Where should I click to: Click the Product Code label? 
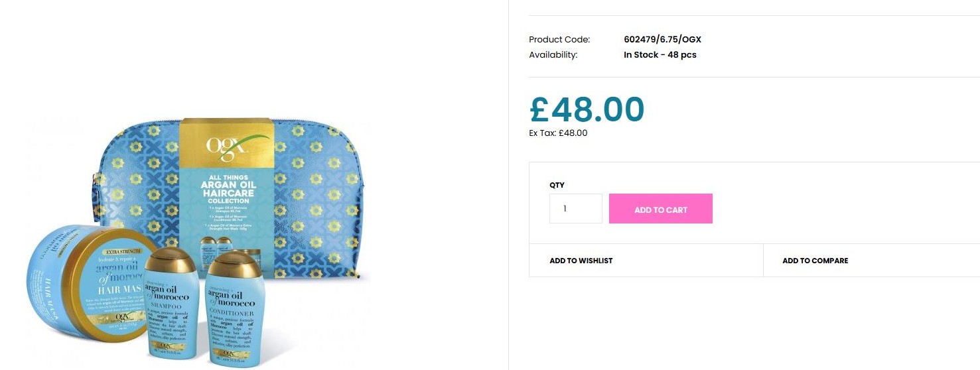pyautogui.click(x=559, y=39)
